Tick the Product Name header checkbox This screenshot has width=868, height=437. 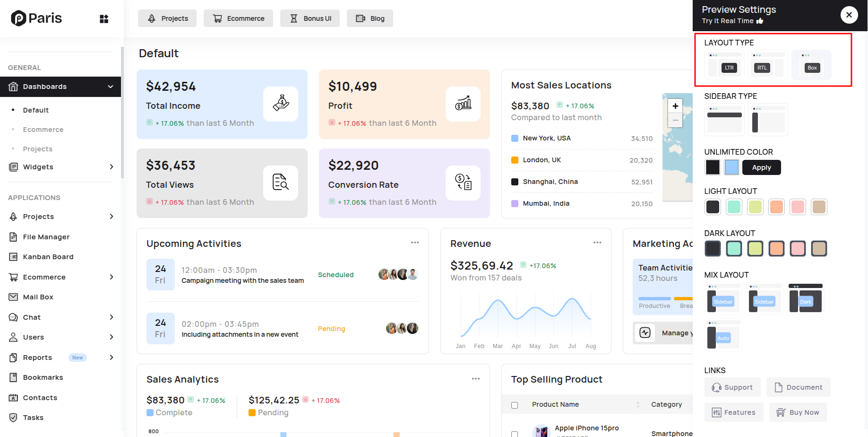pyautogui.click(x=515, y=405)
